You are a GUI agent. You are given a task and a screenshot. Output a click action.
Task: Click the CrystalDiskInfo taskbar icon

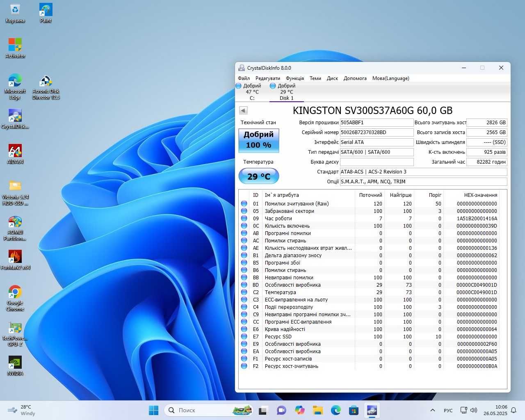pos(372,410)
